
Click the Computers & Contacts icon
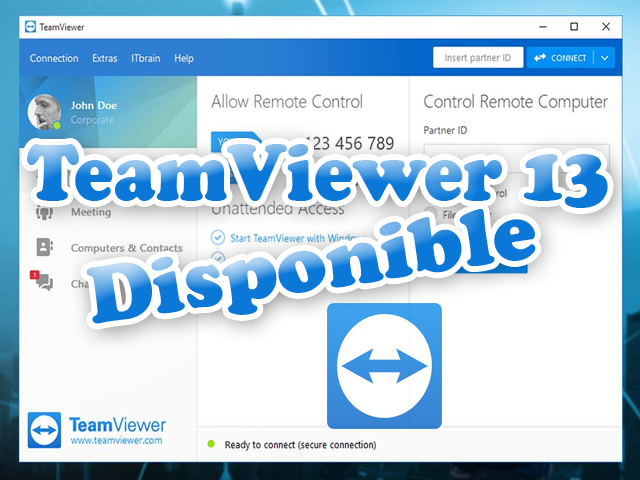tap(44, 247)
